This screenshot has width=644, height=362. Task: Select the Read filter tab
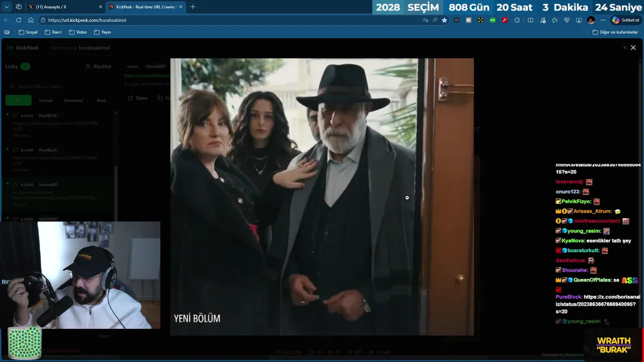click(x=101, y=101)
